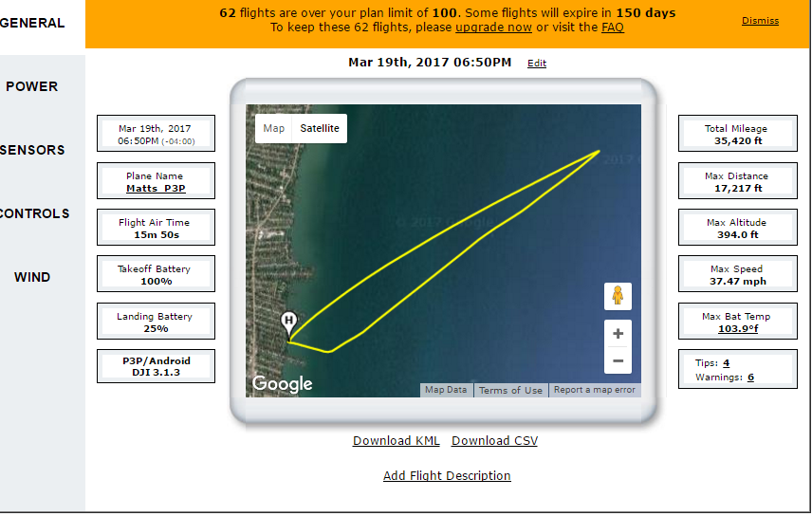
Task: Open Street View pegman on the map
Action: click(x=618, y=296)
